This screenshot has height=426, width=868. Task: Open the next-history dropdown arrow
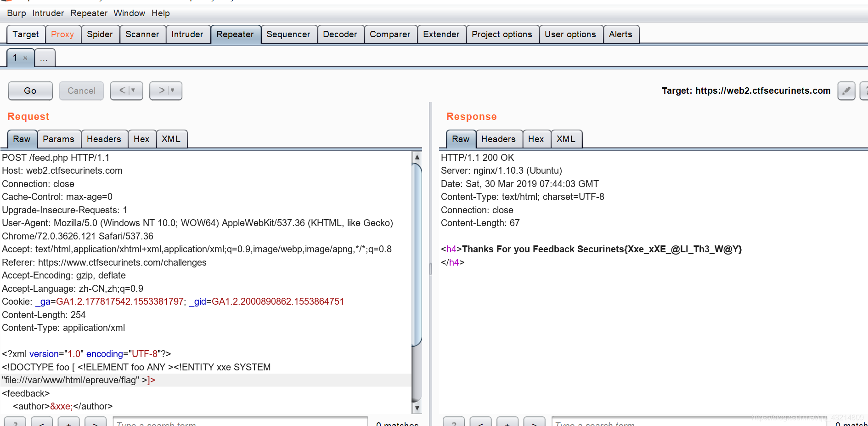click(173, 91)
